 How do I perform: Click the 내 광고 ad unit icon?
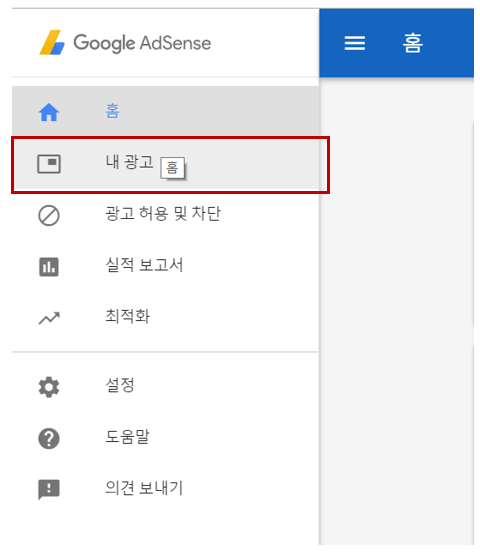(x=49, y=164)
